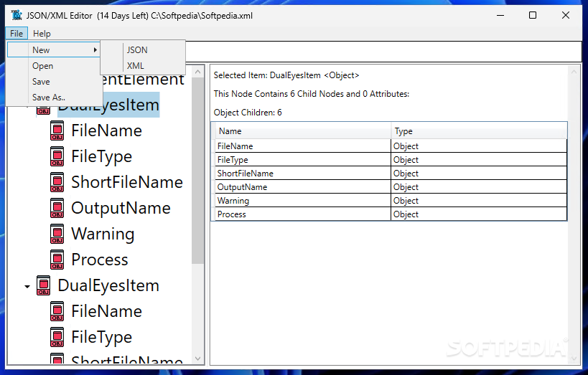The height and width of the screenshot is (375, 588).
Task: Click the tree panel scroll-down arrow
Action: 198,359
